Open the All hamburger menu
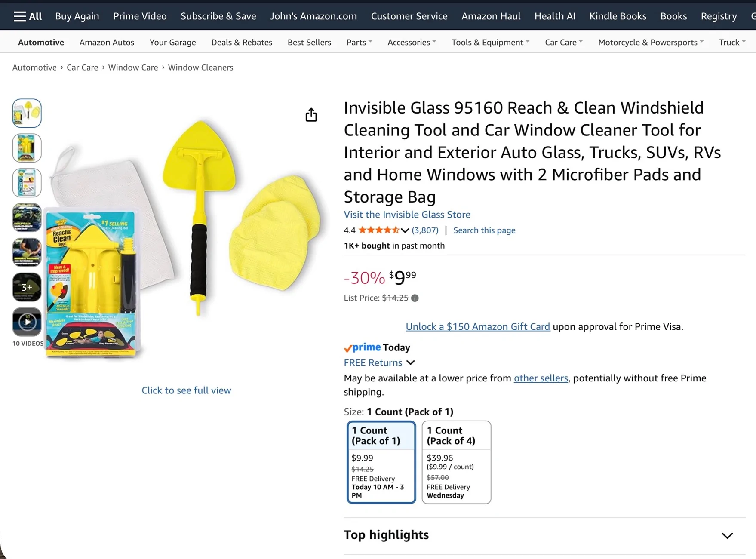This screenshot has width=756, height=559. (28, 16)
